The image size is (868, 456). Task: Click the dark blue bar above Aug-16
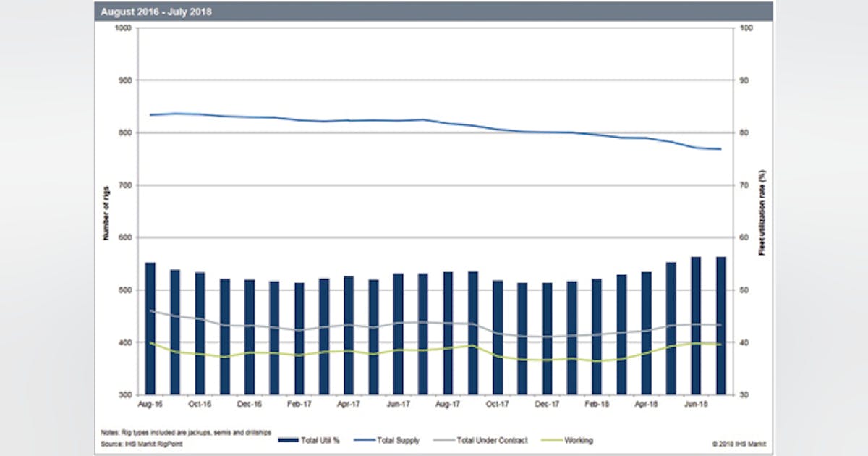click(150, 326)
